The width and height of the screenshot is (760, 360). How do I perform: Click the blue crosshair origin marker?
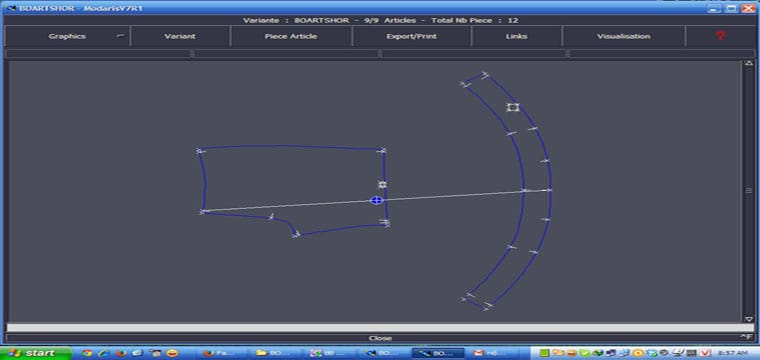[x=377, y=200]
